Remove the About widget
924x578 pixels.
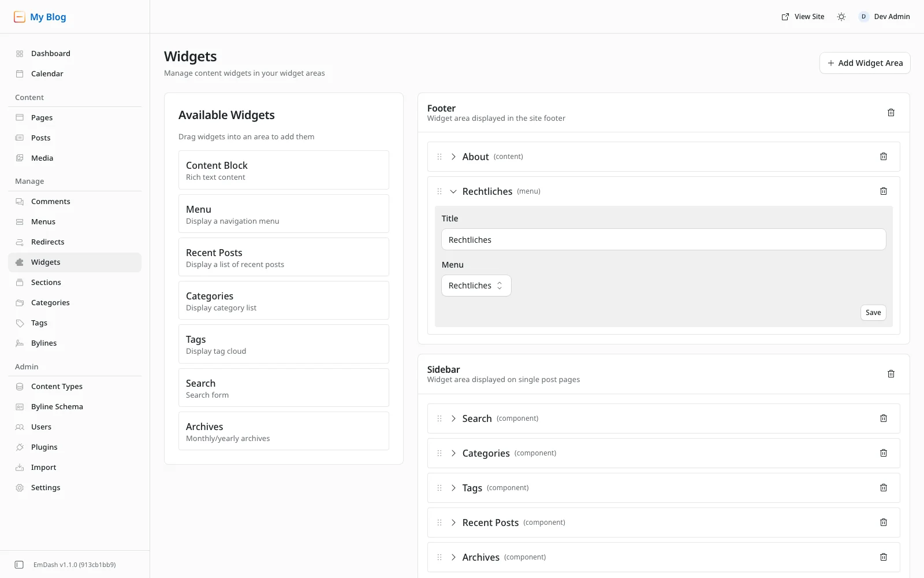[x=884, y=157]
